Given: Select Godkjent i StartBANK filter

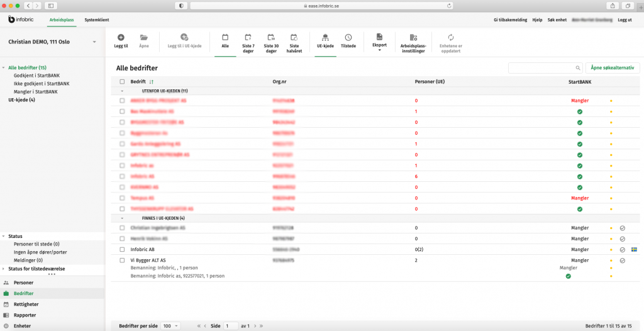Looking at the screenshot, I should tap(35, 76).
